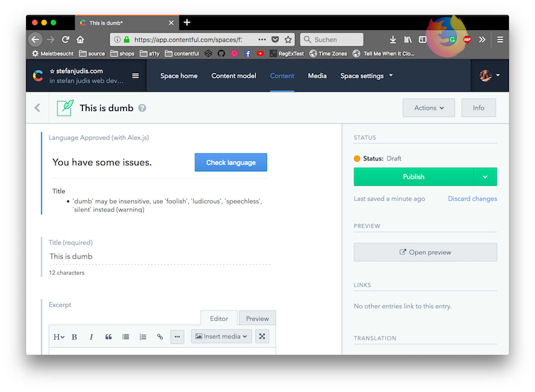Image resolution: width=535 pixels, height=392 pixels.
Task: Click the help icon beside entry title
Action: tap(142, 108)
